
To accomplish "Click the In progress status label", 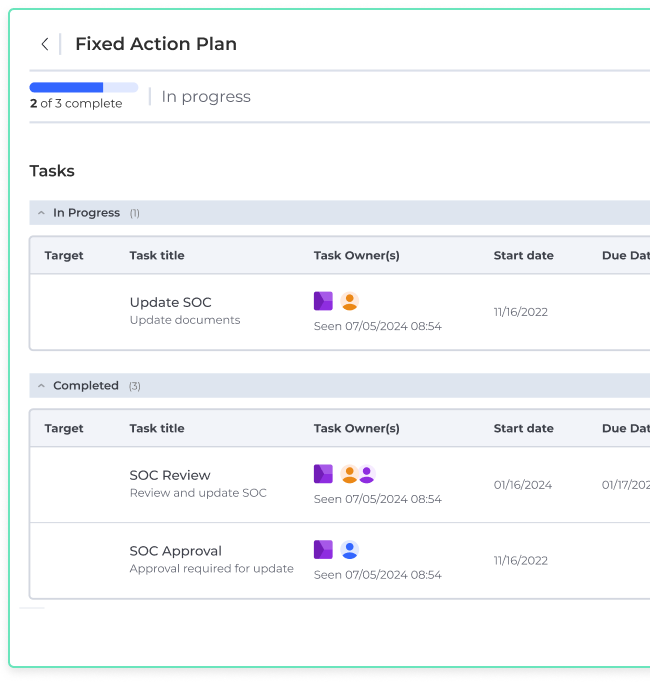I will [206, 97].
